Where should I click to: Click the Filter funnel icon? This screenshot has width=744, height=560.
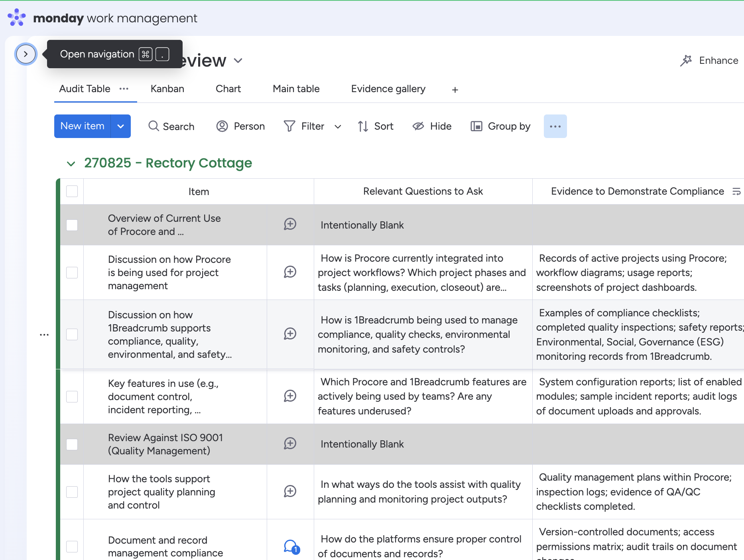(289, 126)
